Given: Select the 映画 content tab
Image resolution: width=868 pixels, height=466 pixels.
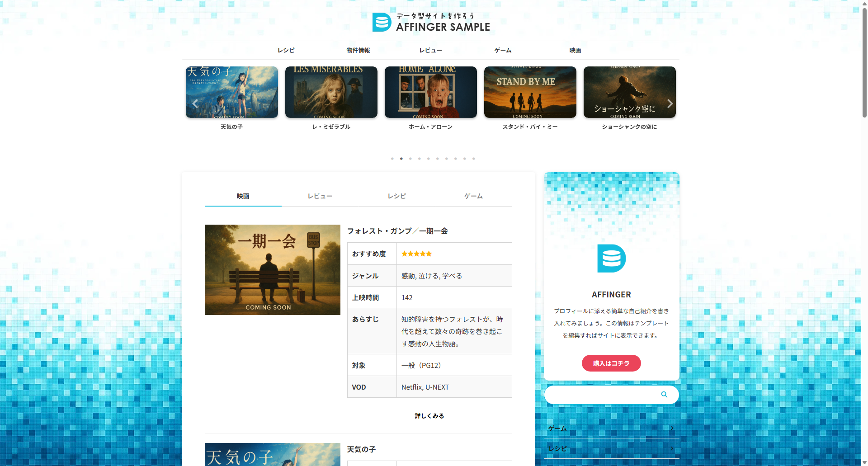Looking at the screenshot, I should pyautogui.click(x=243, y=196).
